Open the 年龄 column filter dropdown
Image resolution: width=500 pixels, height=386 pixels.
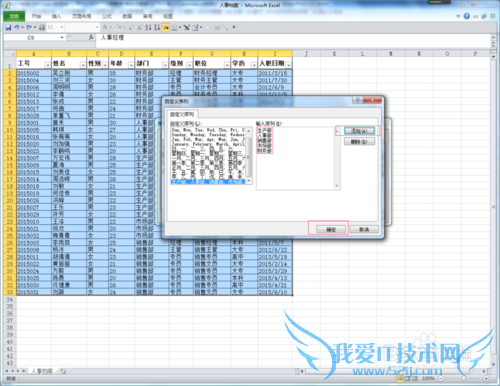coord(131,65)
